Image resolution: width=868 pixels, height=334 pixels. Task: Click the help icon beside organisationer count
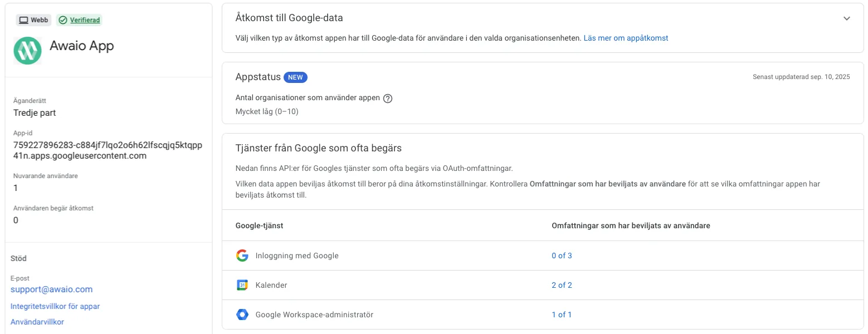[x=388, y=98]
